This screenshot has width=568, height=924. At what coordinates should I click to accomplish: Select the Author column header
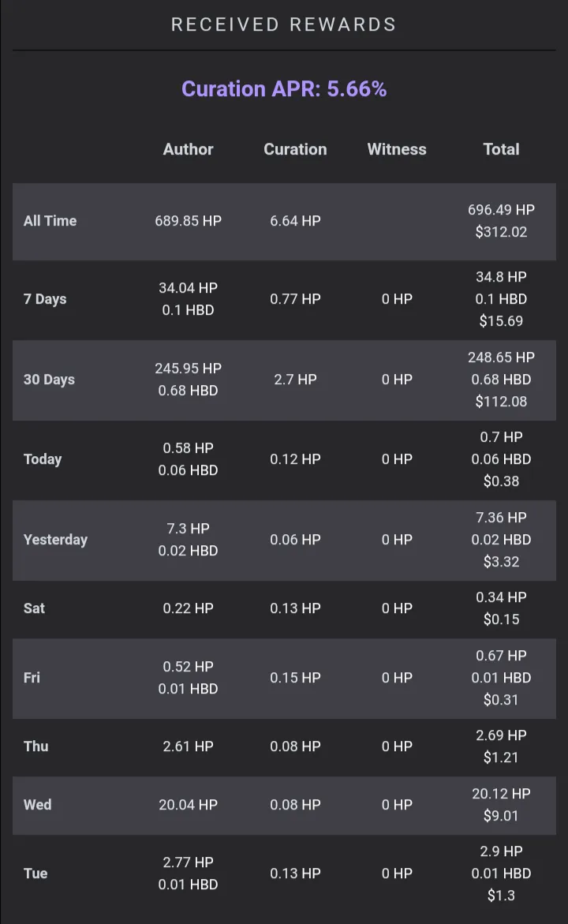188,149
